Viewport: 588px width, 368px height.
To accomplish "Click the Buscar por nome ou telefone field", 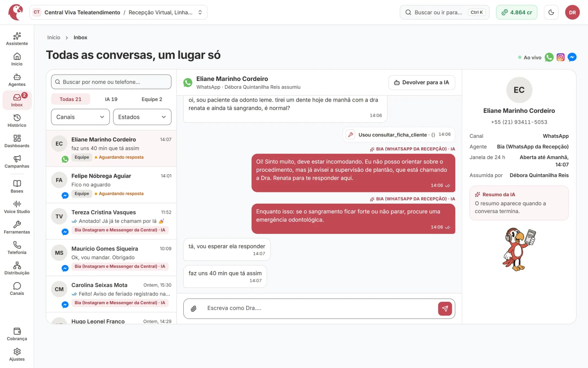I will [111, 82].
